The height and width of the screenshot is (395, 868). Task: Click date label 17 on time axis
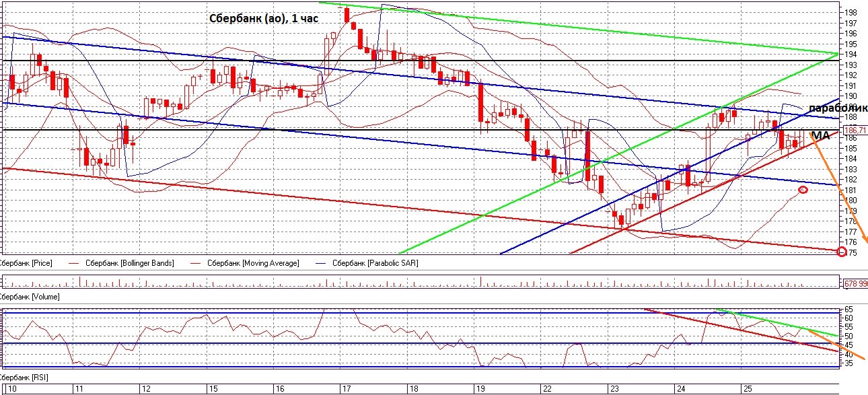[347, 389]
